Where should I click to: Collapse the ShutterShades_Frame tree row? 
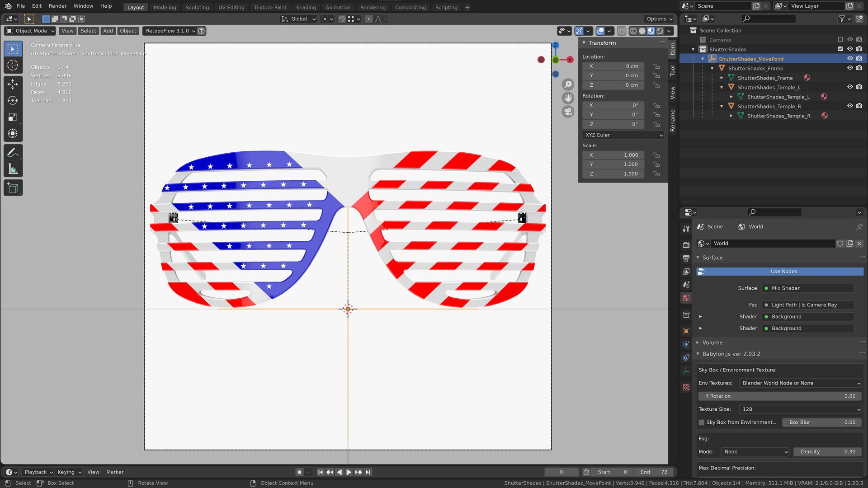[712, 68]
